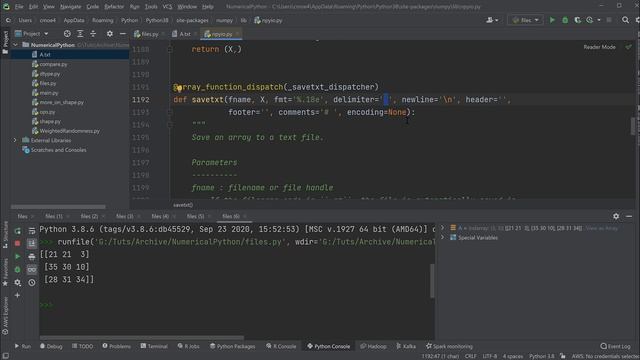The height and width of the screenshot is (360, 640).
Task: Open Python console settings gear
Action: click(x=18, y=282)
